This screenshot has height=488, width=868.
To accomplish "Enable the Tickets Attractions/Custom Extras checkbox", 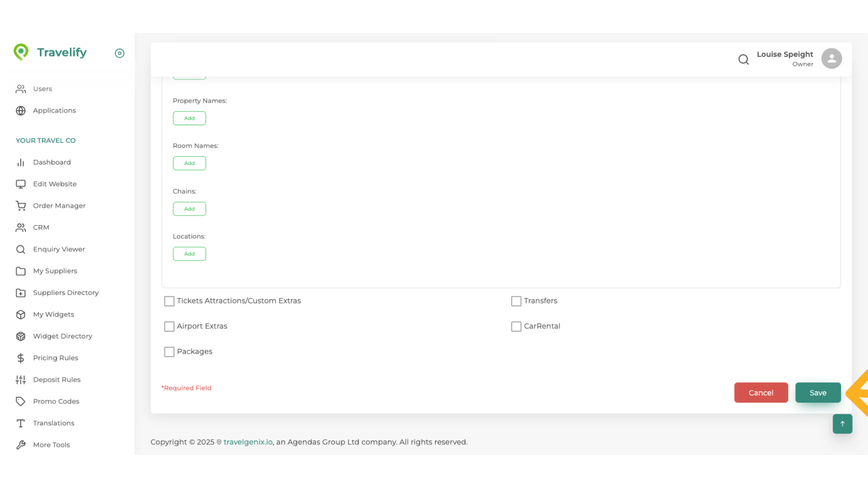I will [169, 301].
